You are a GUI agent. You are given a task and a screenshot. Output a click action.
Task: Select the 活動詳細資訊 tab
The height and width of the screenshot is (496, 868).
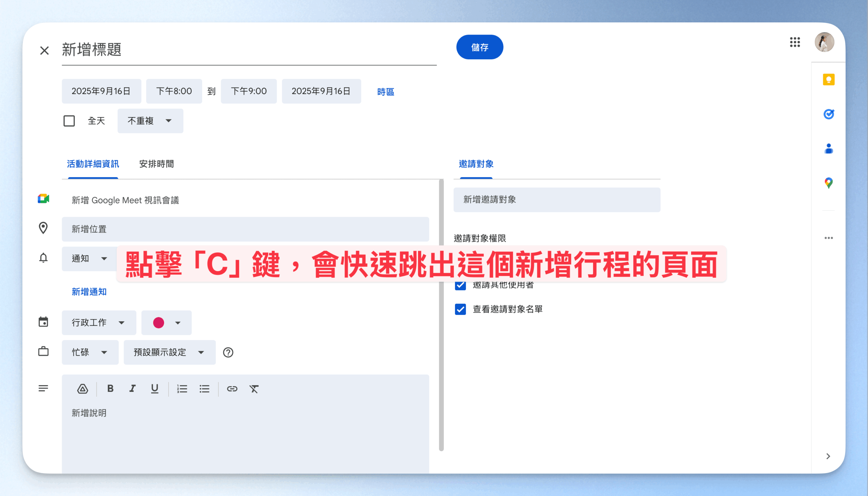click(x=93, y=164)
